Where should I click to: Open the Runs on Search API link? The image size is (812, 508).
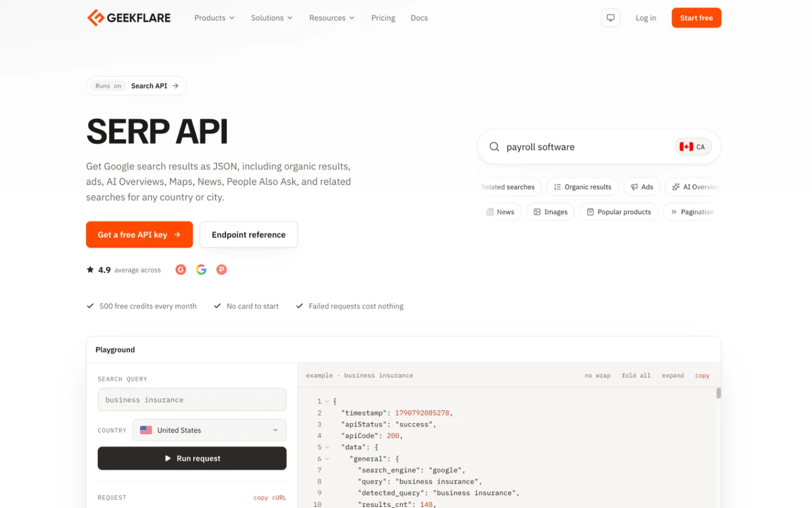[136, 86]
